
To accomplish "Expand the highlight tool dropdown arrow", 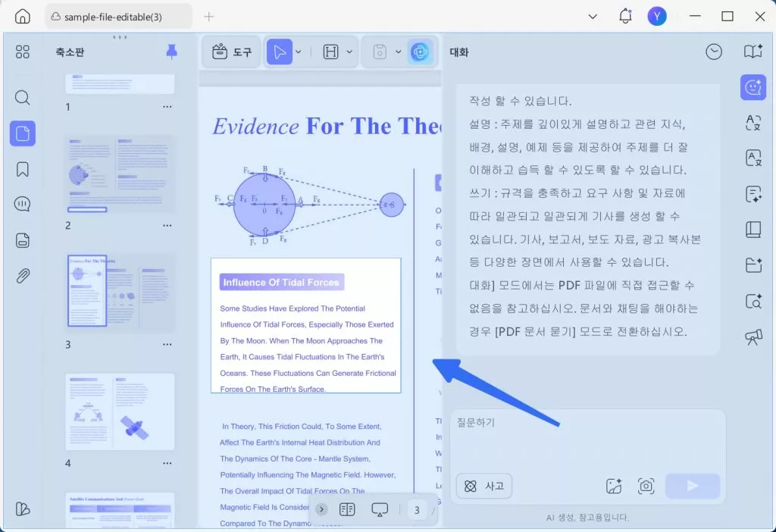I will coord(349,52).
